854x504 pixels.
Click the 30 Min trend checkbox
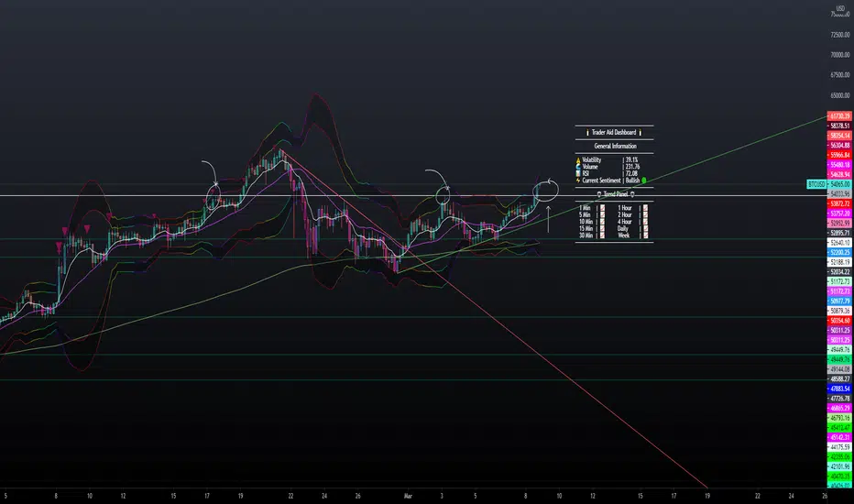(602, 236)
